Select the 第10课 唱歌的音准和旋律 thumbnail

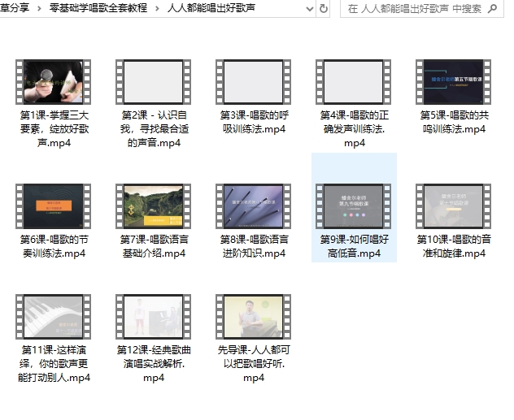[453, 206]
